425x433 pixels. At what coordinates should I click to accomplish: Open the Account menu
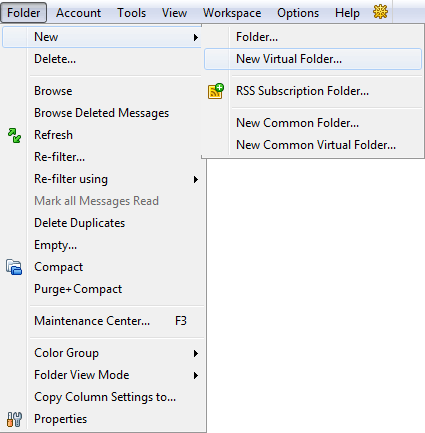point(78,13)
